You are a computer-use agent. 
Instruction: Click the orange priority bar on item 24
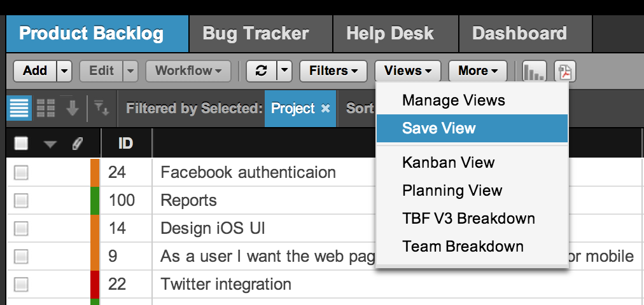pyautogui.click(x=95, y=173)
